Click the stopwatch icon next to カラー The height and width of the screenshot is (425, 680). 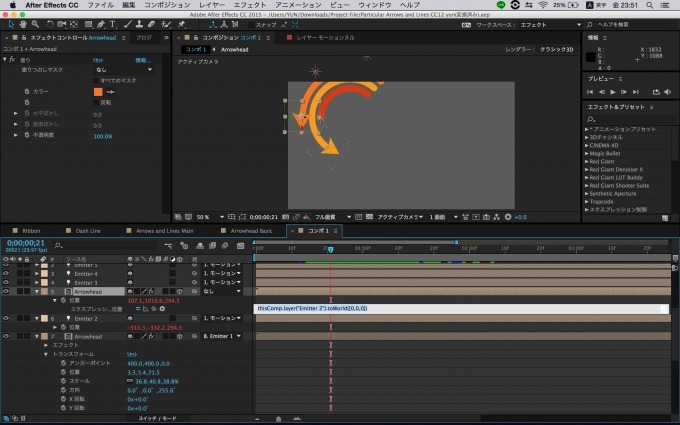(x=28, y=92)
